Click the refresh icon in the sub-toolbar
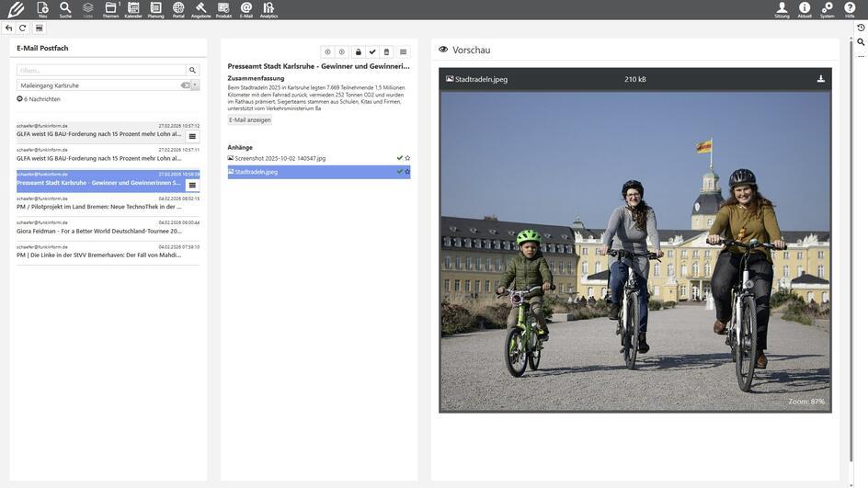Viewport: 868px width, 488px height. (x=23, y=28)
